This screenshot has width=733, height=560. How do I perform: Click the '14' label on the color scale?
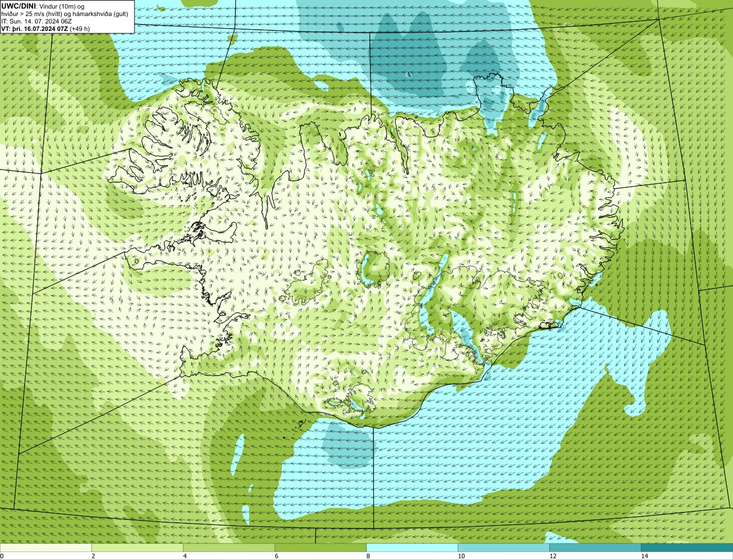tap(644, 556)
